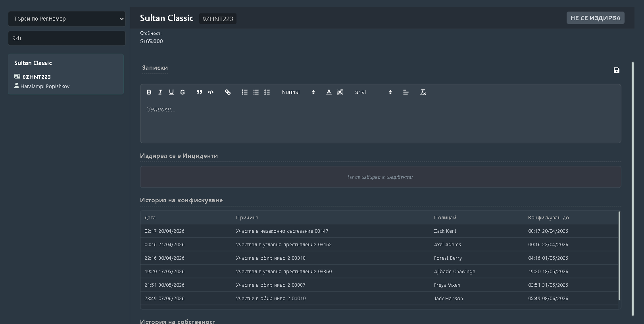Click the 'Конфискуван до' column header
644x324 pixels.
(x=548, y=218)
